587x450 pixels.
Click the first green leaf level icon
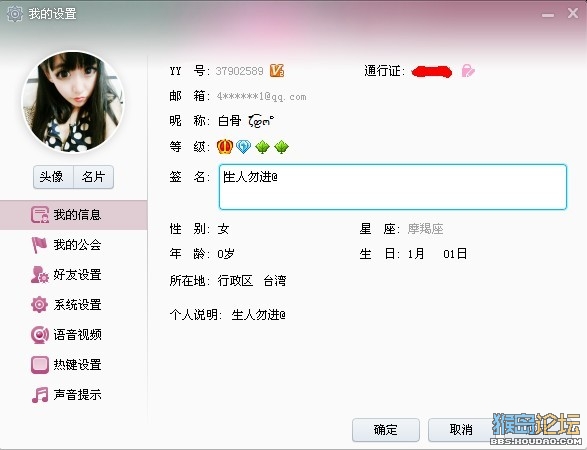click(x=262, y=146)
